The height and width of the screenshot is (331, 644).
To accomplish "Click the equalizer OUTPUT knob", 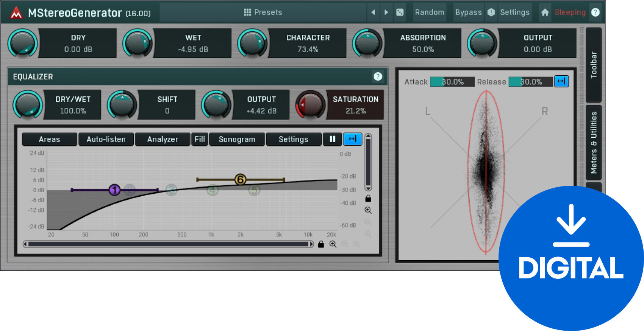I will coord(216,105).
